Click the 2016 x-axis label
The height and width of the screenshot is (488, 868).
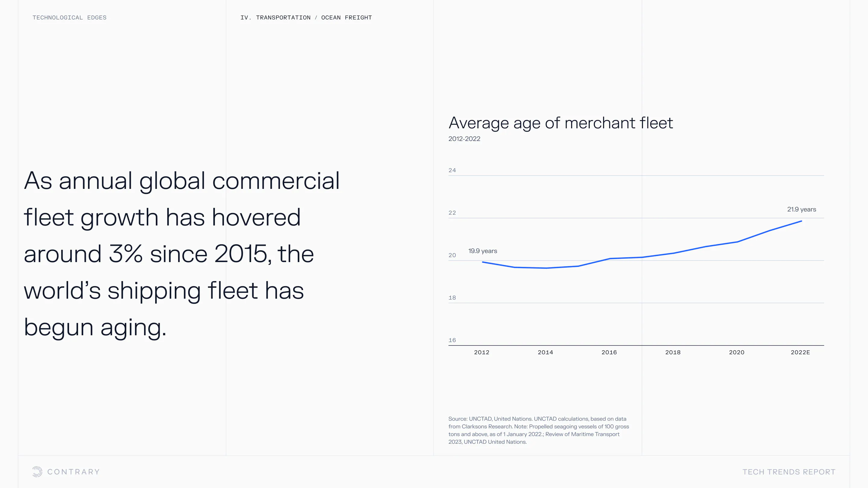[x=609, y=352]
